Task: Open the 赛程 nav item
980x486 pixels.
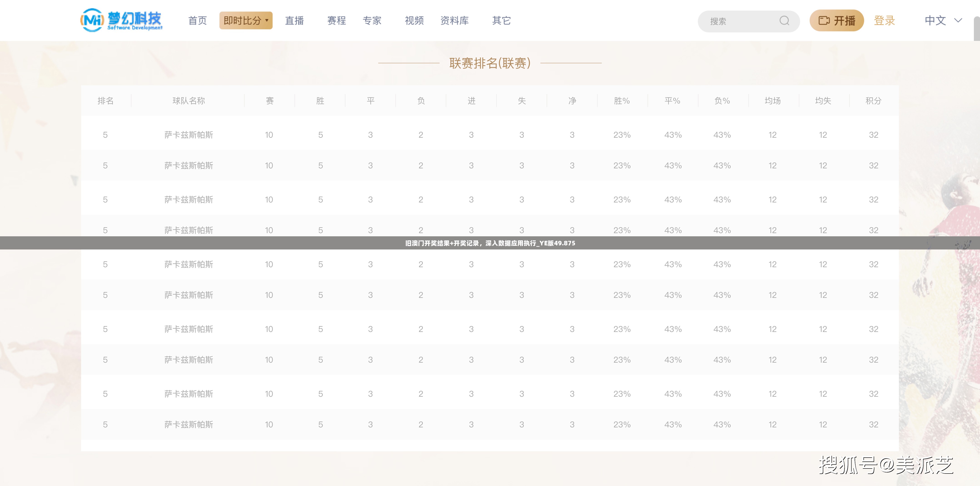Action: (x=337, y=20)
